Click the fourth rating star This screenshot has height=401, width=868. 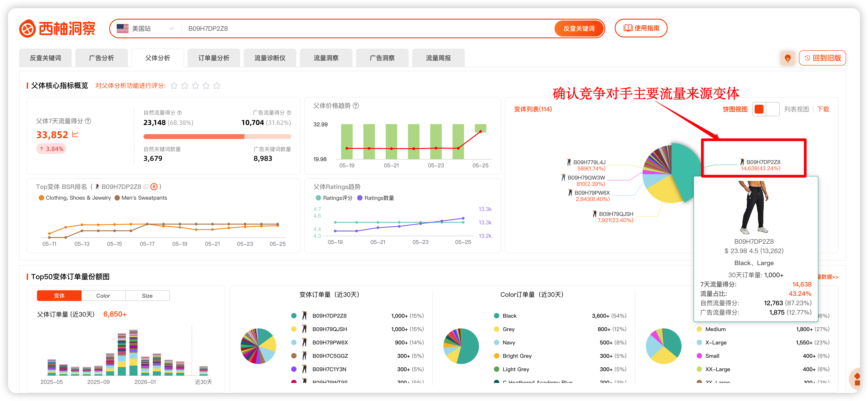point(206,86)
